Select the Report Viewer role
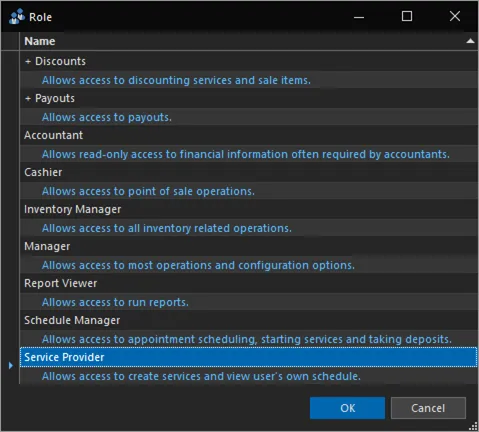This screenshot has height=432, width=479. coord(248,283)
